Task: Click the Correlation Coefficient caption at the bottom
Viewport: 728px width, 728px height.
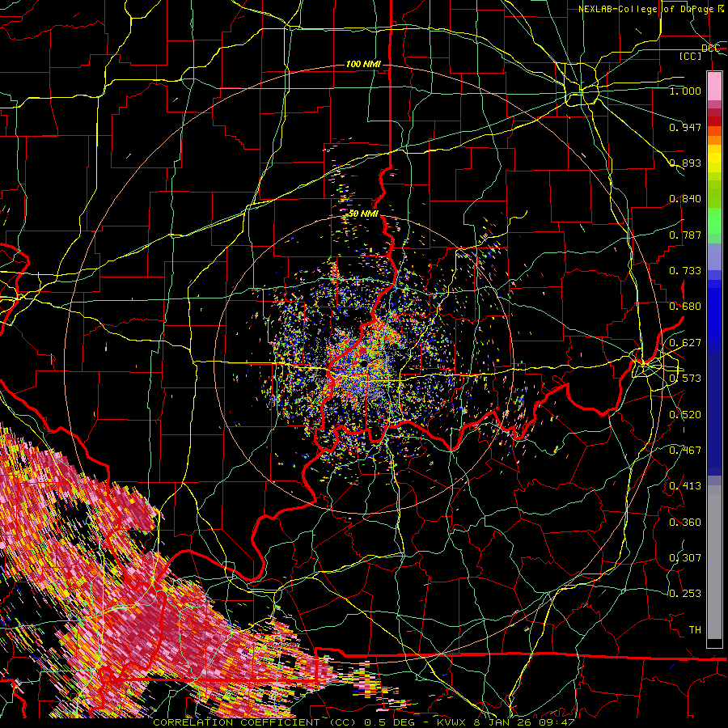Action: click(365, 722)
